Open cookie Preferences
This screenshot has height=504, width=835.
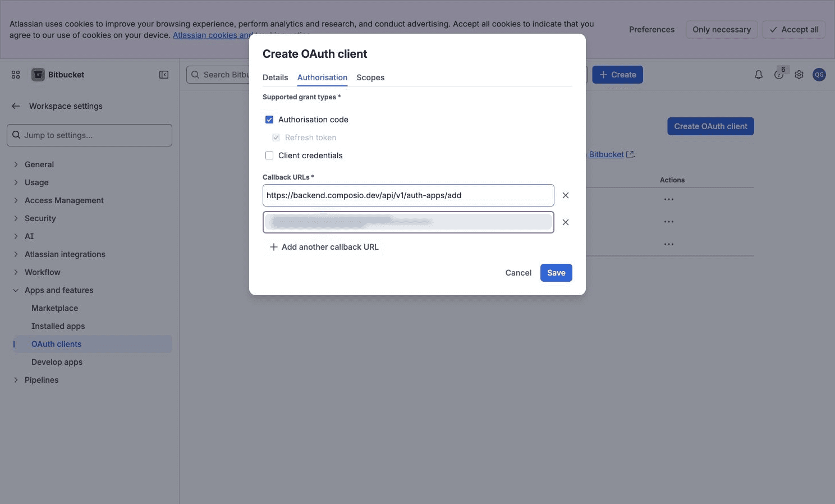click(652, 30)
